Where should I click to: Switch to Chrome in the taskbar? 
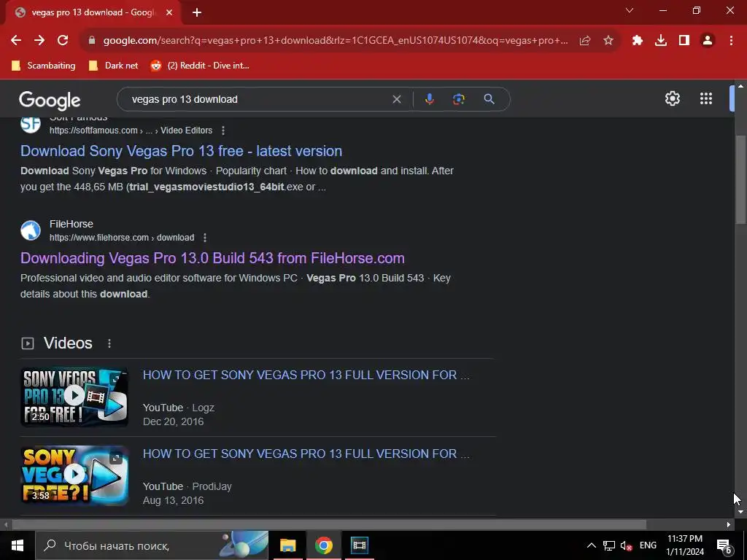(x=323, y=545)
